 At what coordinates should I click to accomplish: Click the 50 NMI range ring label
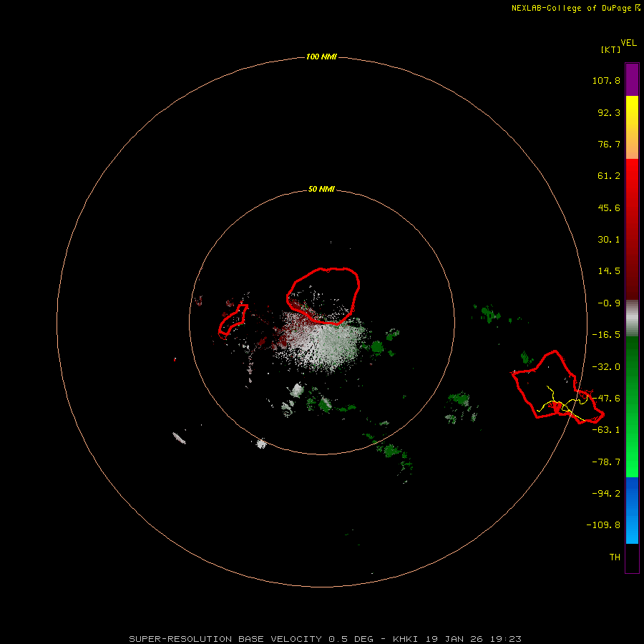pyautogui.click(x=321, y=190)
